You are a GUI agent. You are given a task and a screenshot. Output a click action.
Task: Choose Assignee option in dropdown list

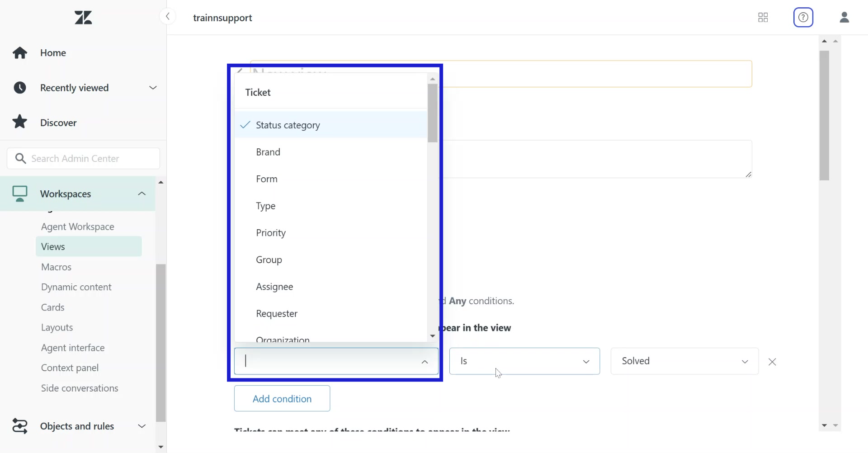coord(274,287)
